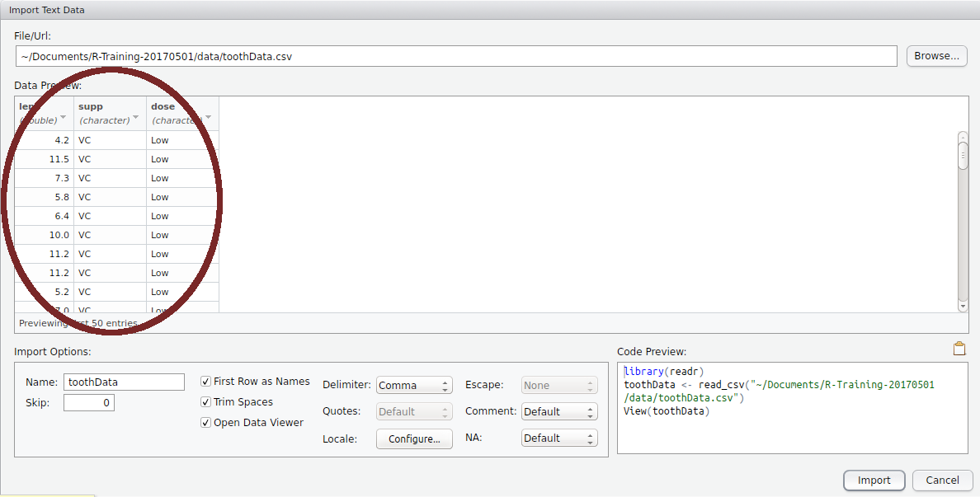The height and width of the screenshot is (497, 980).
Task: Click the Skip rows input field
Action: point(89,403)
